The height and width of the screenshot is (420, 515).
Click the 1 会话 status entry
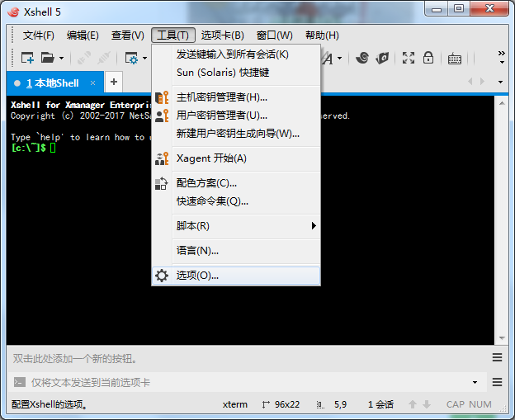380,404
